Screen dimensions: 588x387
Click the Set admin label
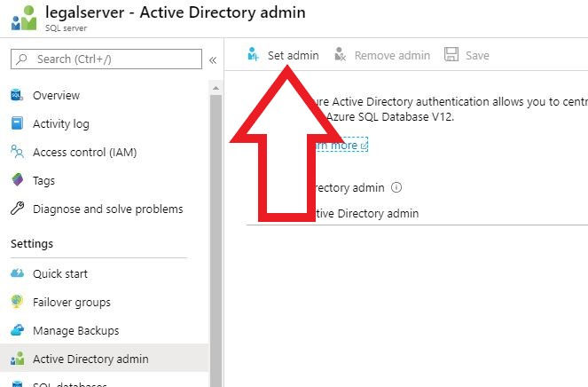pyautogui.click(x=294, y=56)
